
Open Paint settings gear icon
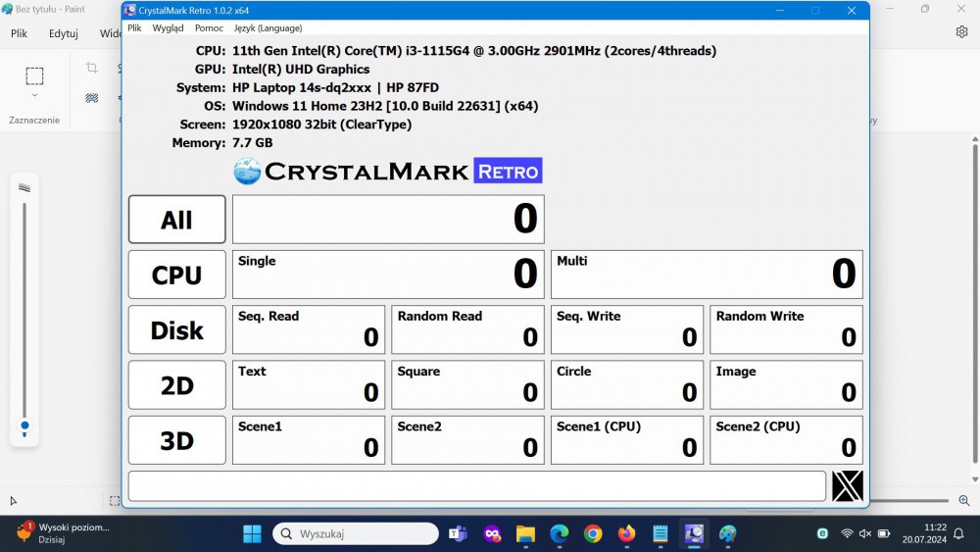coord(961,32)
